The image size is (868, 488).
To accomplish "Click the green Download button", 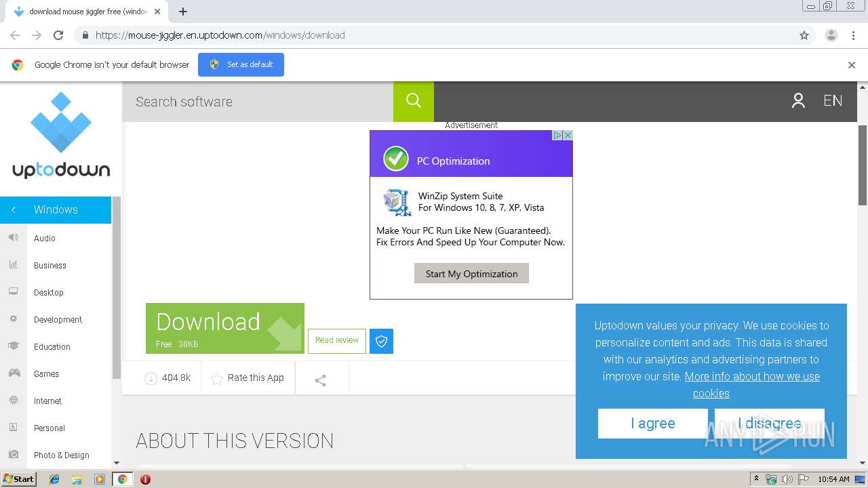I will [x=225, y=328].
